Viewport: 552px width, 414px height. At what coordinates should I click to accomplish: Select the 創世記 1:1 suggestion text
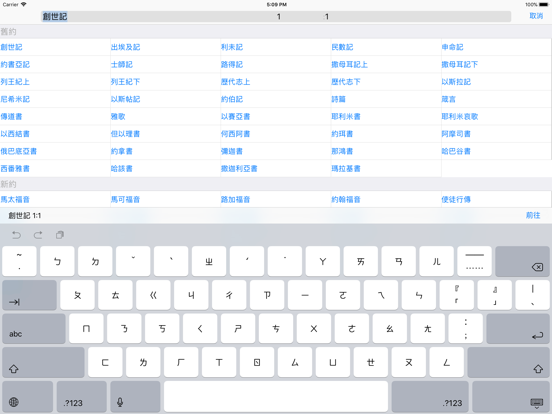[25, 215]
